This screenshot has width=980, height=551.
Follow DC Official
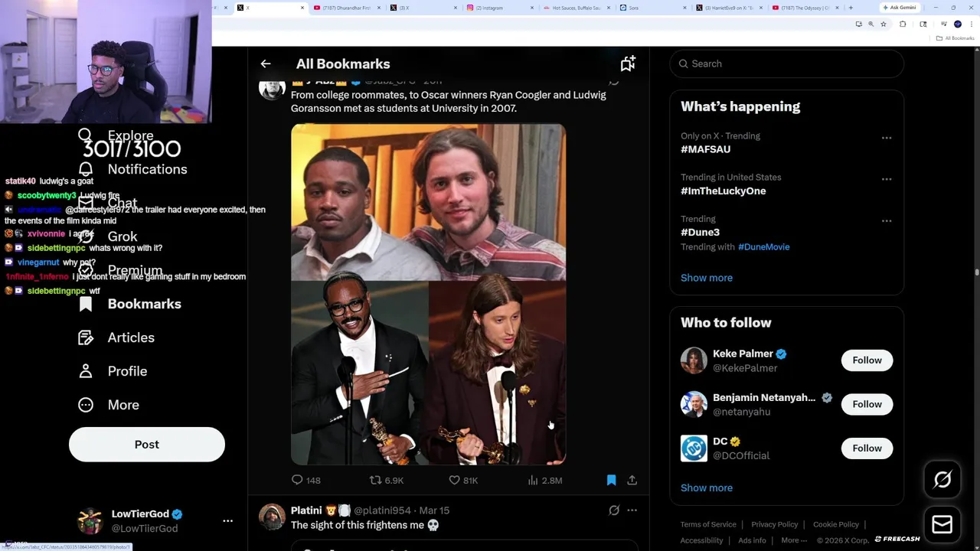(x=867, y=448)
